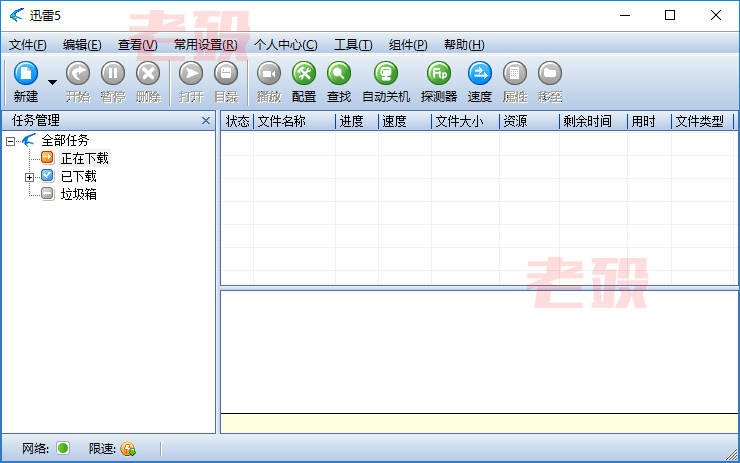Open the 帮助(H) menu
Viewport: 740px width, 463px height.
[x=464, y=45]
